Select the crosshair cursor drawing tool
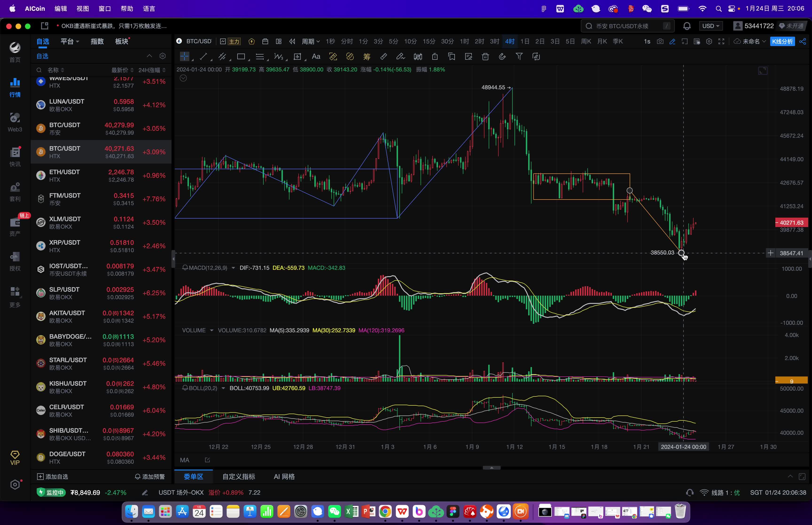The height and width of the screenshot is (525, 812). click(x=184, y=57)
